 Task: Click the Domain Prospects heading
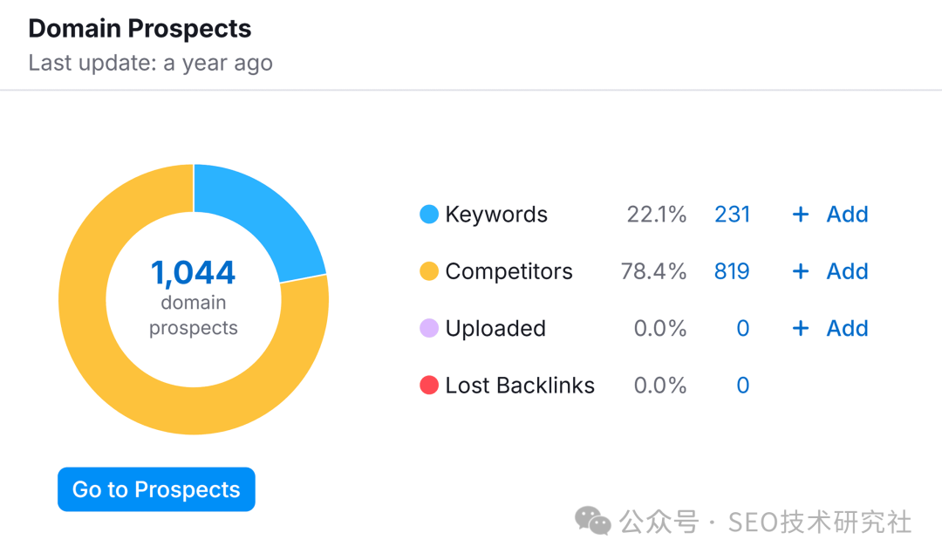point(140,29)
